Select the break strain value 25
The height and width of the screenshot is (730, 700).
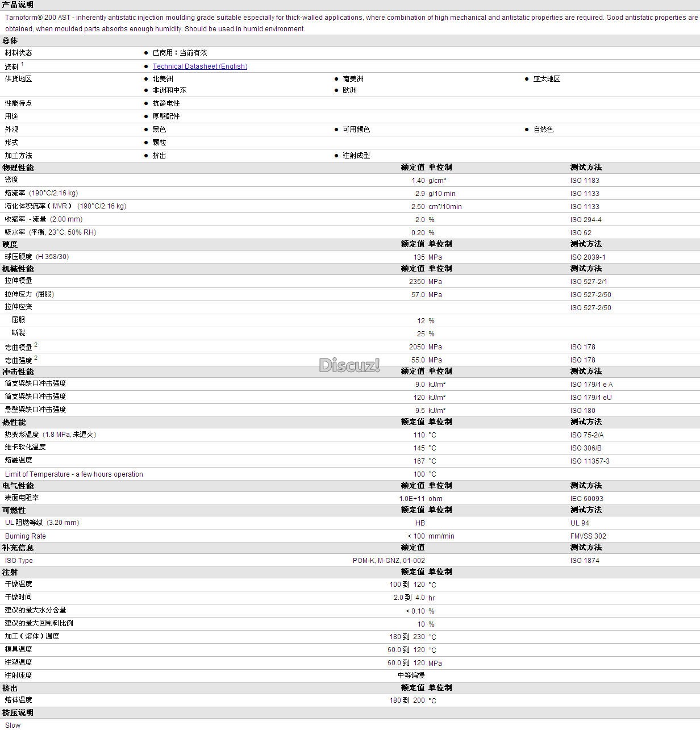click(x=421, y=334)
